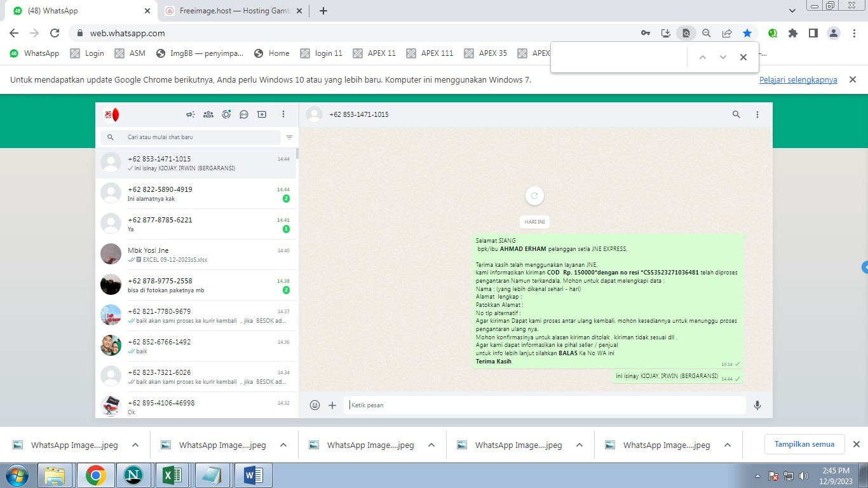Dismiss the Chrome update notification bar
This screenshot has width=868, height=488.
[x=853, y=79]
